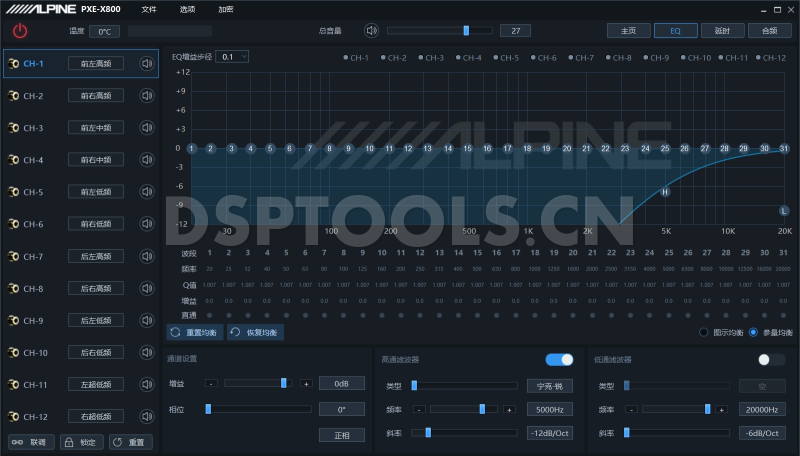The image size is (800, 456).
Task: Select EQ band node 1 on graph
Action: (192, 148)
